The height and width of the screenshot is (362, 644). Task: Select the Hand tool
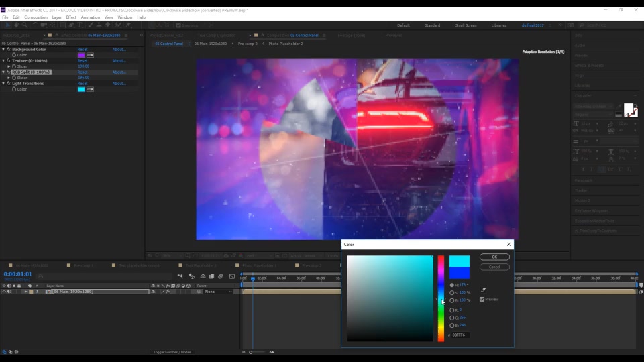point(16,25)
